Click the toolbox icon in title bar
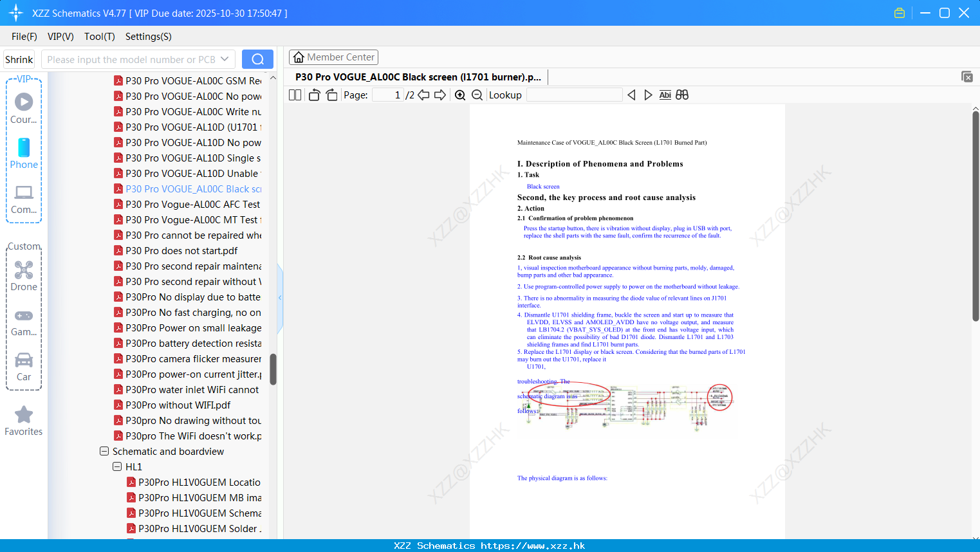The height and width of the screenshot is (552, 980). point(900,13)
